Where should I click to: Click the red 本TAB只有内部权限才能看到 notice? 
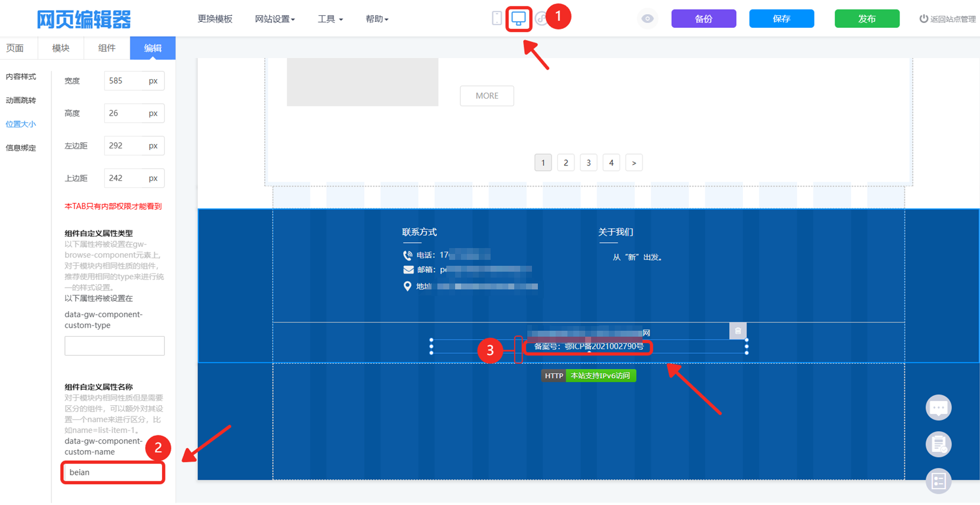[113, 206]
